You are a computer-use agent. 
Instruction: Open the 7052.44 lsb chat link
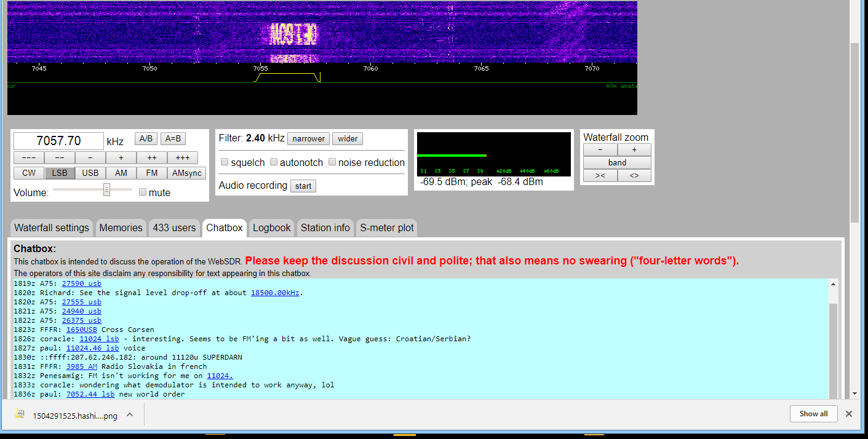(x=90, y=394)
